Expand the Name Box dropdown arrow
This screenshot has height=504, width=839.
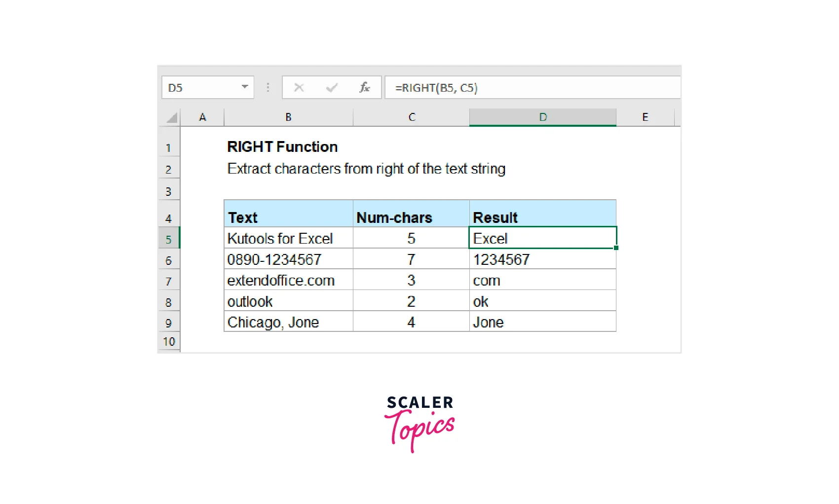pyautogui.click(x=244, y=87)
